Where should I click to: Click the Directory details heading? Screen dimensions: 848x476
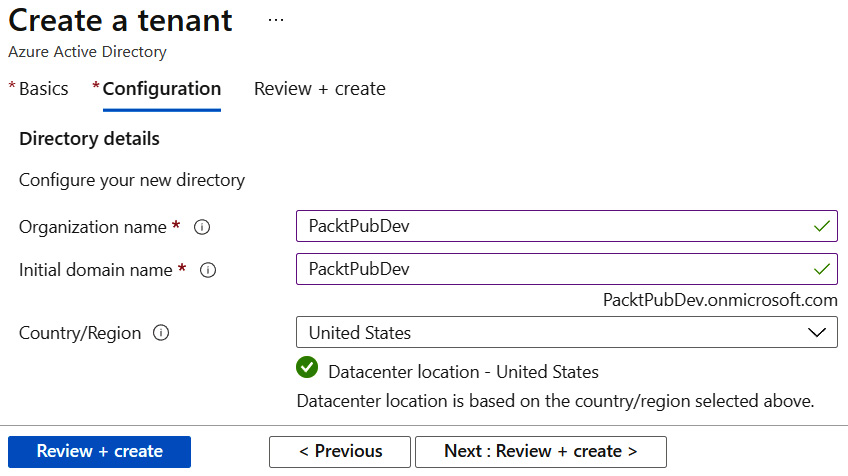(89, 139)
